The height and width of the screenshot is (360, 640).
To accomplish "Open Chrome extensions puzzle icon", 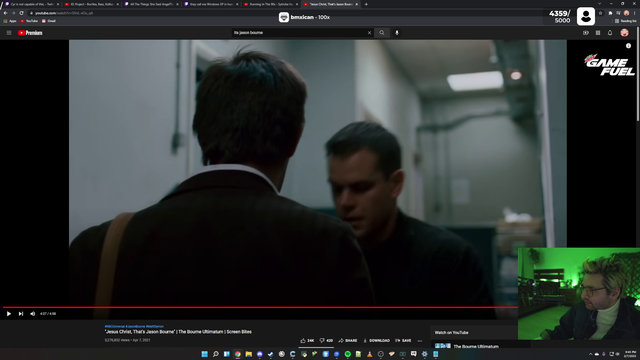I will pyautogui.click(x=610, y=13).
